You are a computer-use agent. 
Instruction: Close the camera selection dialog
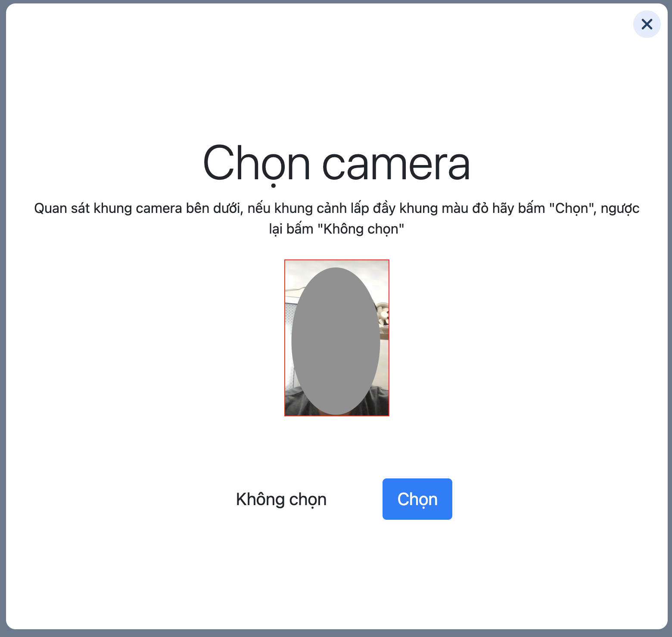pyautogui.click(x=647, y=24)
